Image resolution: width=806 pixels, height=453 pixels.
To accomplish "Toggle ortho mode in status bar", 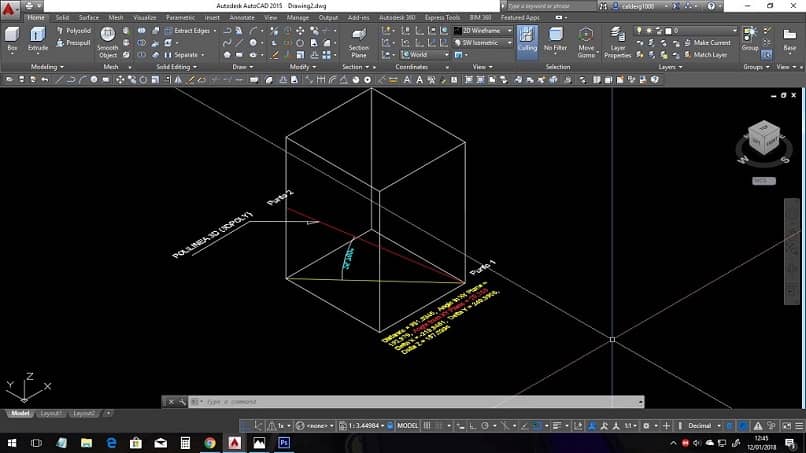I will coord(472,426).
